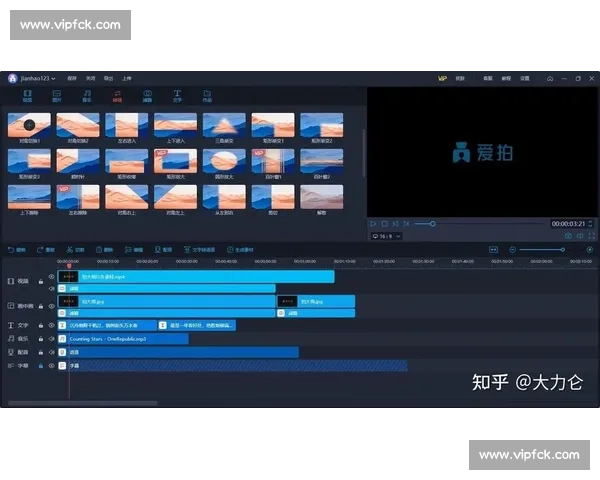Enter fullscreen preview via corner-brackets icon
Image resolution: width=600 pixels, height=480 pixels.
pos(592,236)
